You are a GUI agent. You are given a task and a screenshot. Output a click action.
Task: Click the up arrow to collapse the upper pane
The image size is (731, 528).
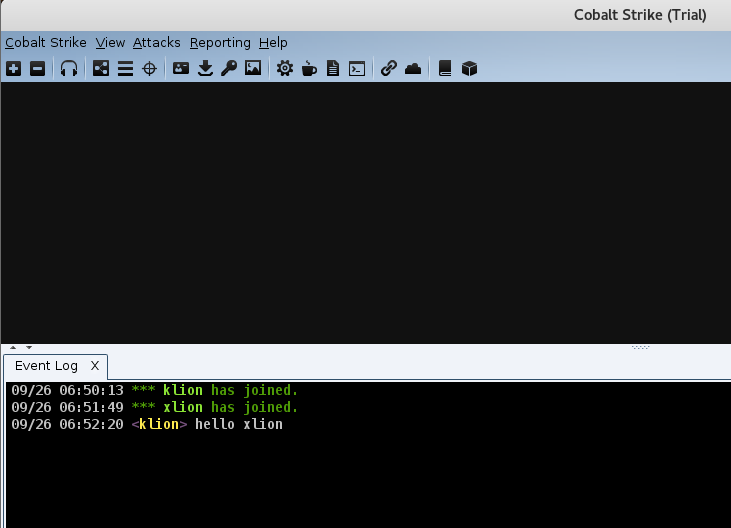(x=13, y=347)
